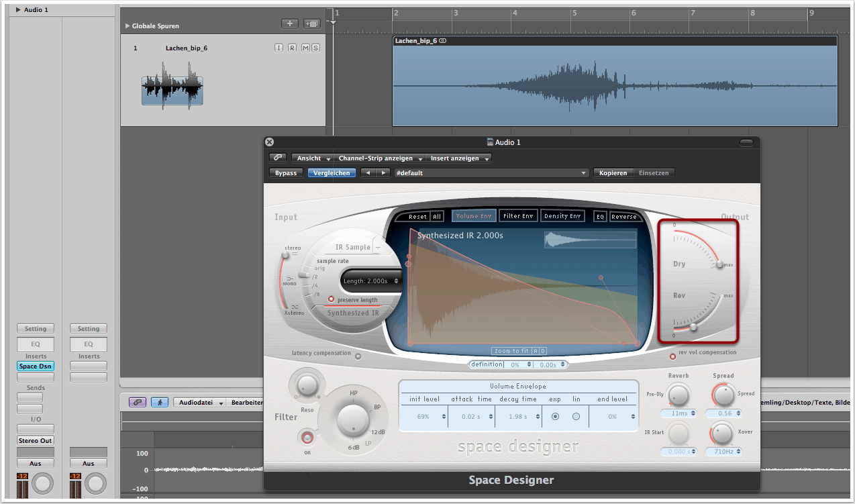The image size is (855, 504).
Task: Expand the Globale Spuren section
Action: (x=128, y=26)
